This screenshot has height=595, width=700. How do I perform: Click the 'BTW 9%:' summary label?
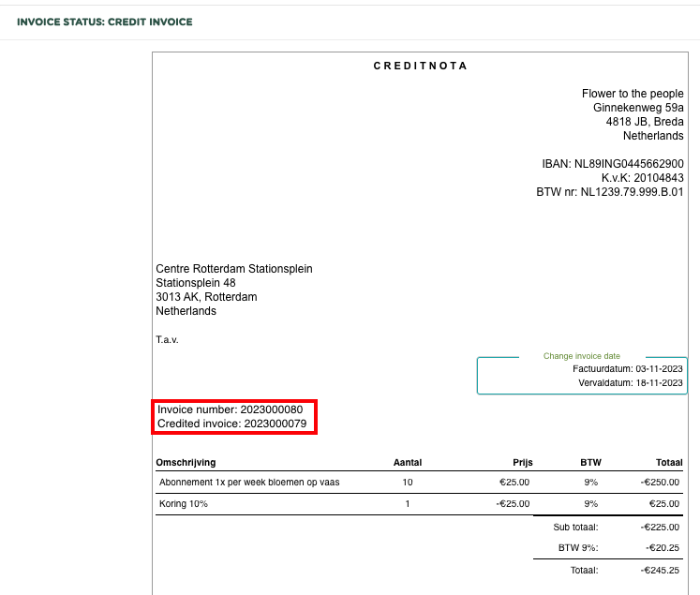point(578,548)
